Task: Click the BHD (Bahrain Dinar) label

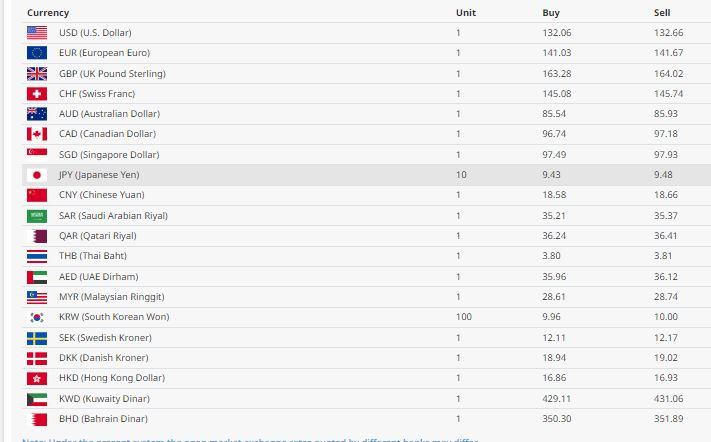Action: [x=103, y=419]
